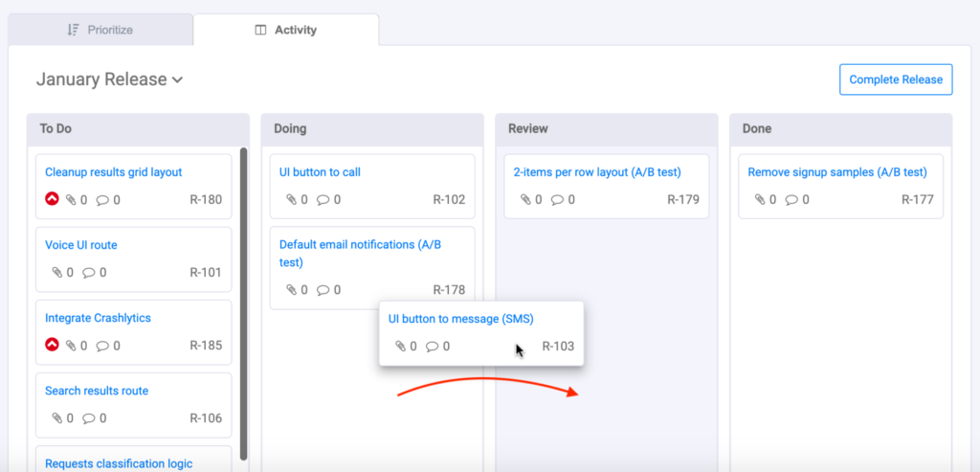
Task: Click the comment bubble on R-185 card
Action: tap(103, 345)
